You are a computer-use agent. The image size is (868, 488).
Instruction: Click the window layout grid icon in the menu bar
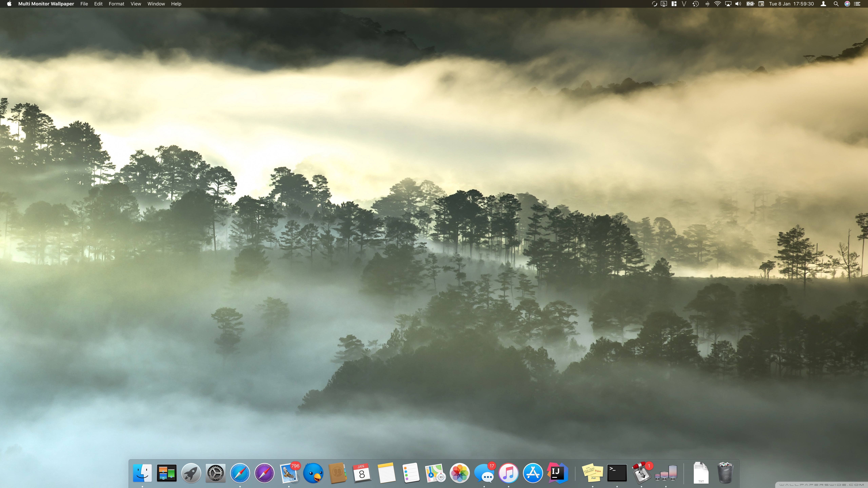pos(674,4)
